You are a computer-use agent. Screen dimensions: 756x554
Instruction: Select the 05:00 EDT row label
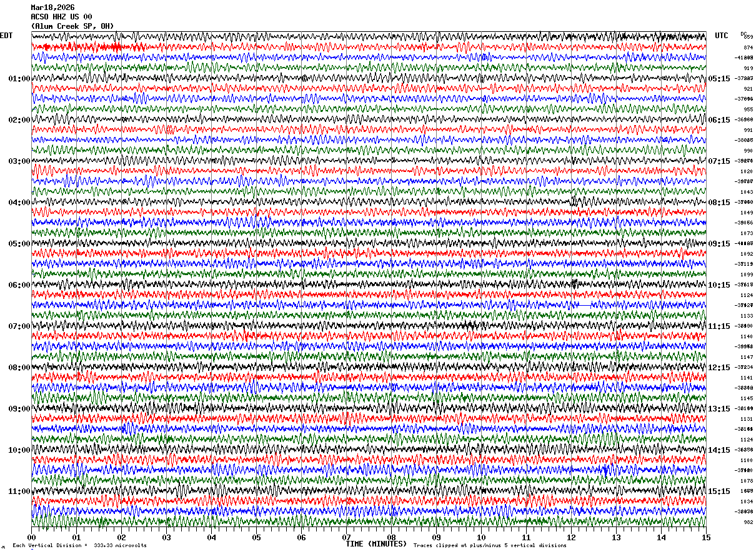click(x=19, y=244)
